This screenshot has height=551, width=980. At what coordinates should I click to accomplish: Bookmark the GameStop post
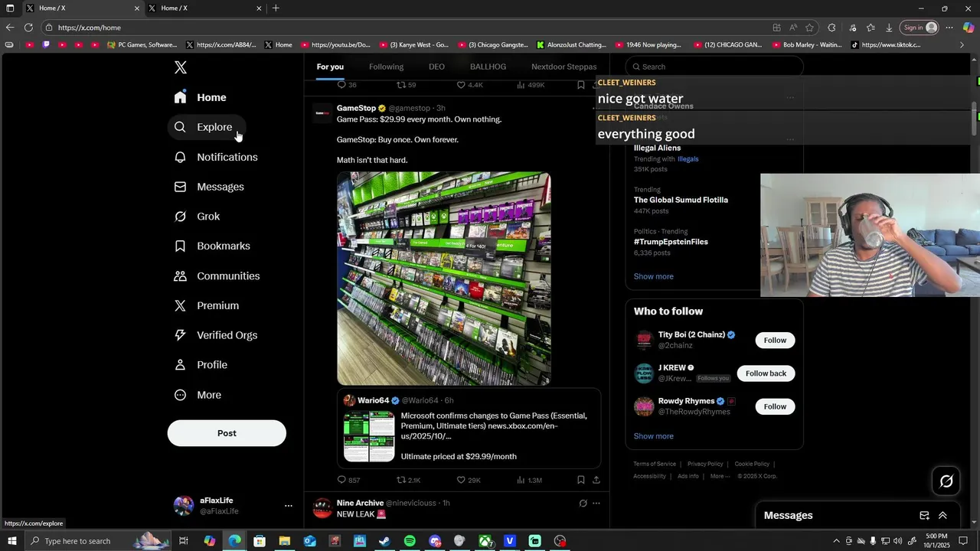pyautogui.click(x=580, y=480)
